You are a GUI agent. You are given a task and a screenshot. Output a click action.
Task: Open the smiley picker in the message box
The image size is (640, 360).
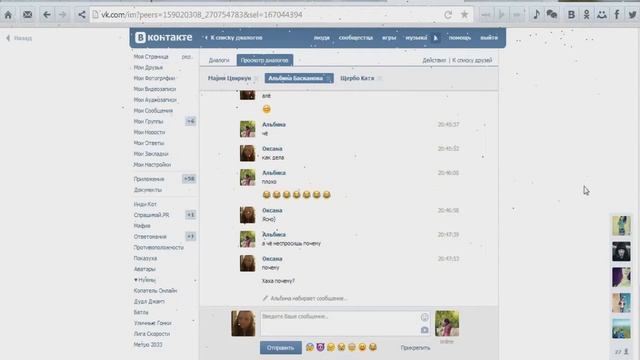point(424,317)
